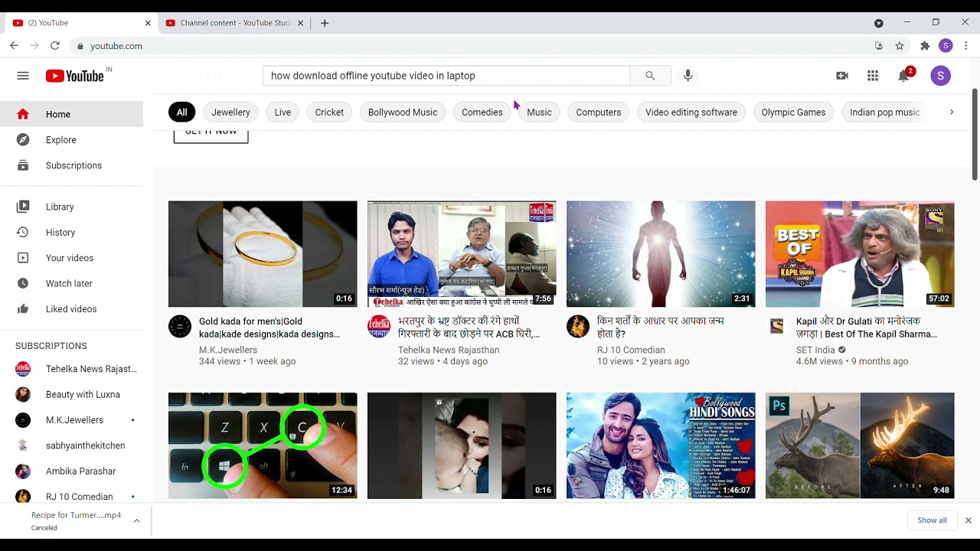This screenshot has height=551, width=980.
Task: Select the Comedies chip
Action: tap(482, 112)
